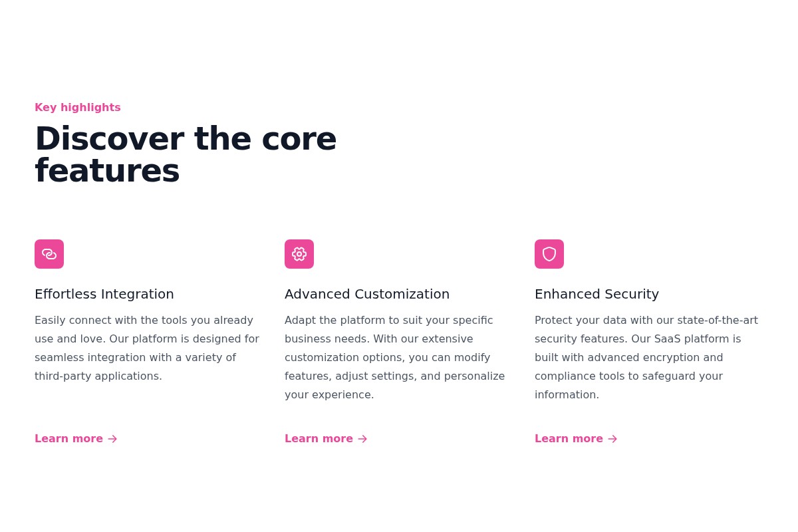Click the arrow icon in Enhanced Security's Learn more
Image resolution: width=798 pixels, height=532 pixels.
(x=612, y=439)
